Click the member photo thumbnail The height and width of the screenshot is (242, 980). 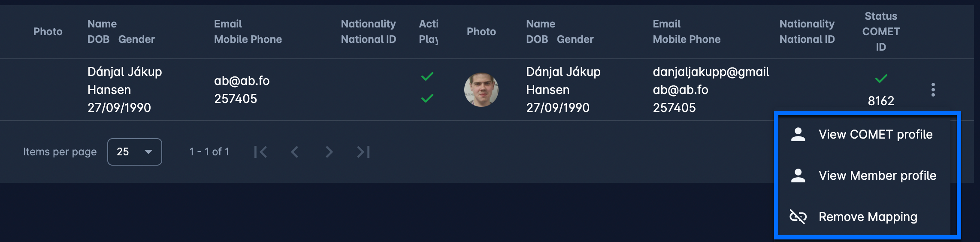click(481, 90)
